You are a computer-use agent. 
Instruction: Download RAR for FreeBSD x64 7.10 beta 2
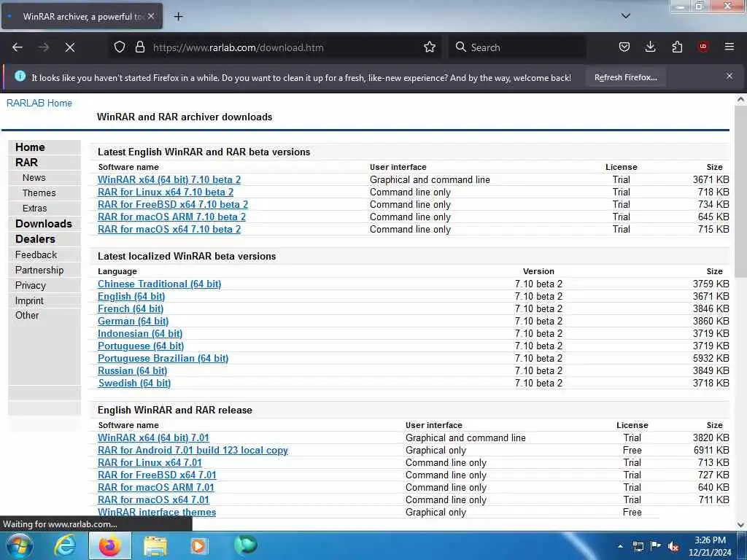coord(173,204)
